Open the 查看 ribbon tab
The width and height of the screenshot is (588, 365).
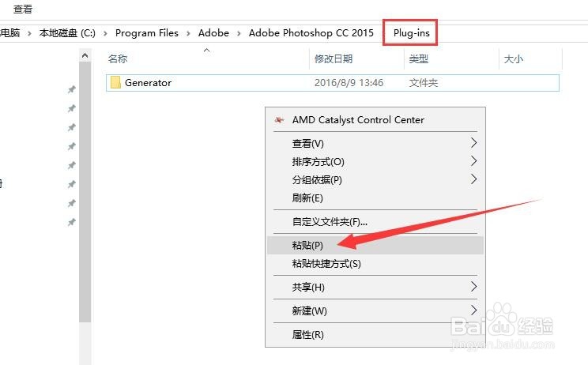pos(23,9)
